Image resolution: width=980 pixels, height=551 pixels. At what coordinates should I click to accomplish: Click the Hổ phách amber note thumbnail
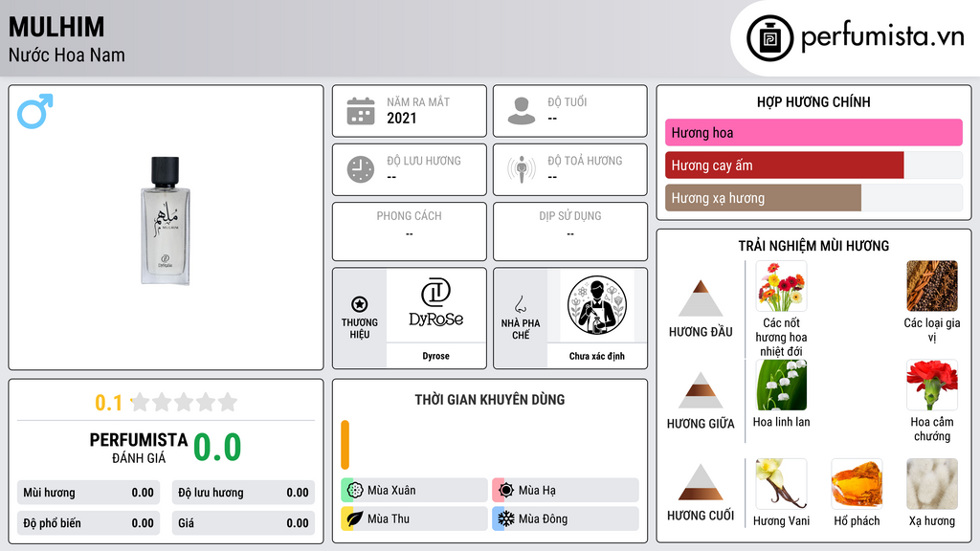click(857, 484)
